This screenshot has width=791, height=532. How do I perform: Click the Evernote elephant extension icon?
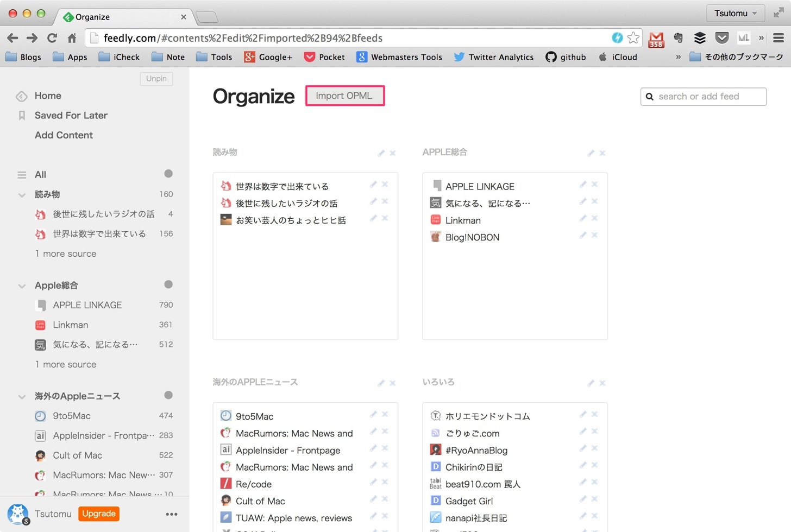pos(678,37)
